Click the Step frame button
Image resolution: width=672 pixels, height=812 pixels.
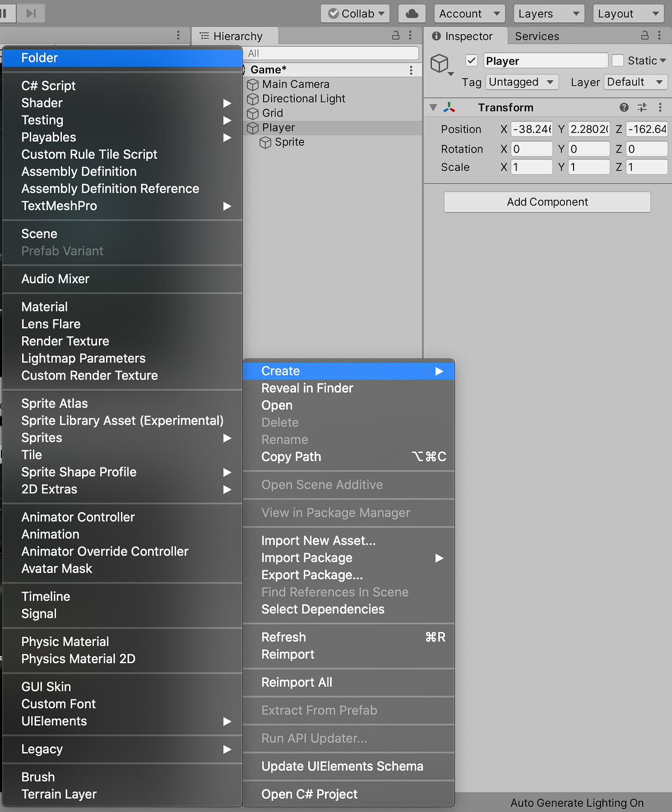tap(31, 13)
